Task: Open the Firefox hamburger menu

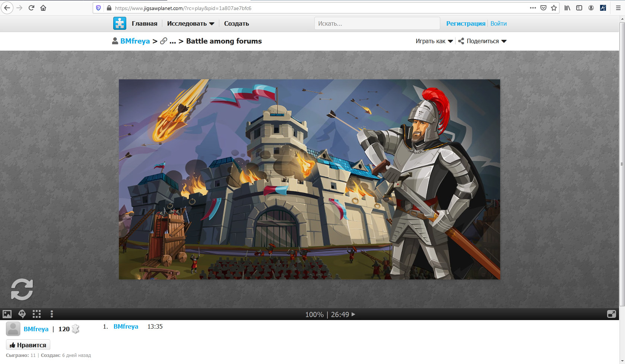Action: [x=618, y=8]
